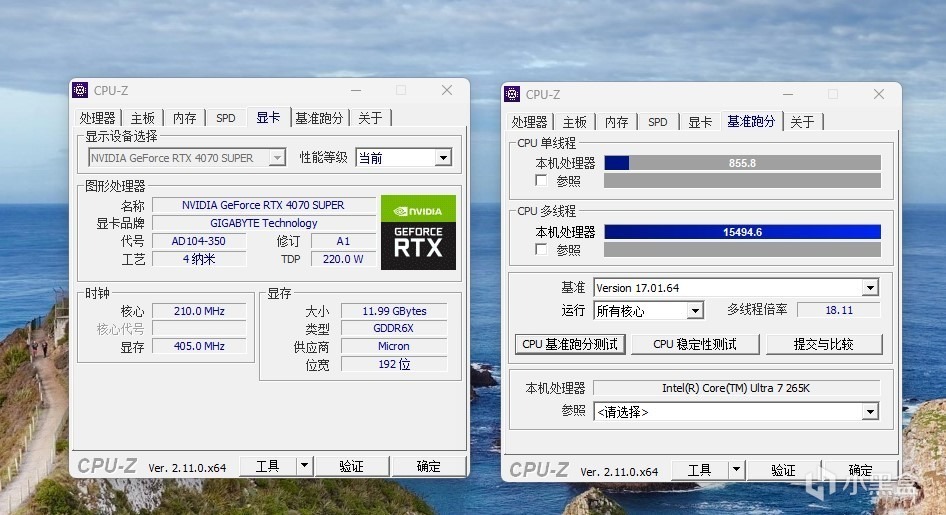The width and height of the screenshot is (946, 515).
Task: Open 工具 dropdown arrow in right window
Action: 737,469
